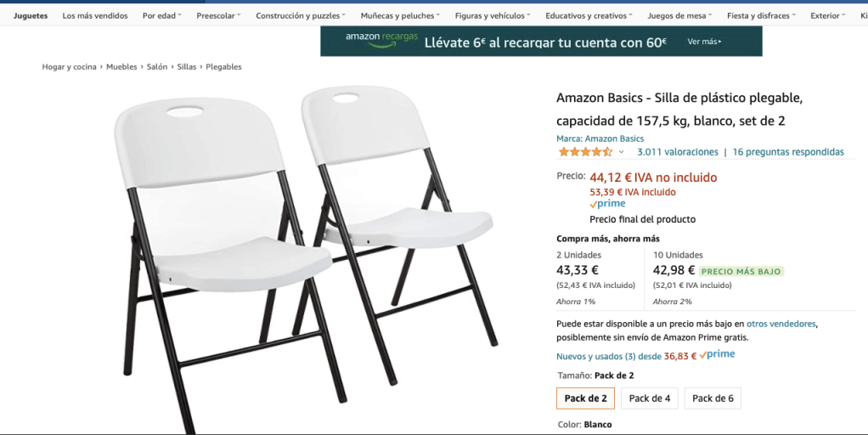
Task: Expand the Preescolar category menu
Action: click(x=217, y=15)
